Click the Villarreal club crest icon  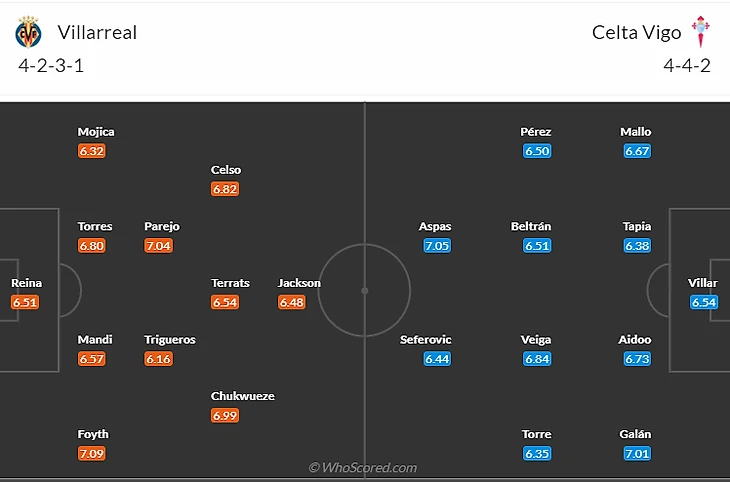pos(28,33)
